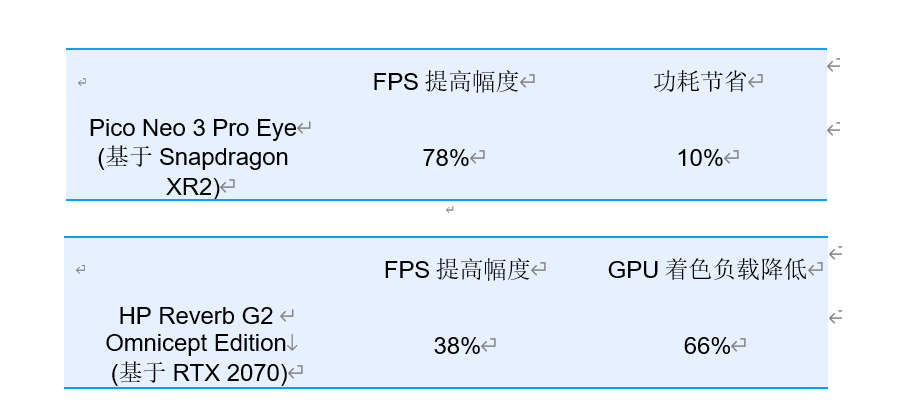This screenshot has height=411, width=897.
Task: Click the GPU 着色负载降低 header
Action: [707, 269]
